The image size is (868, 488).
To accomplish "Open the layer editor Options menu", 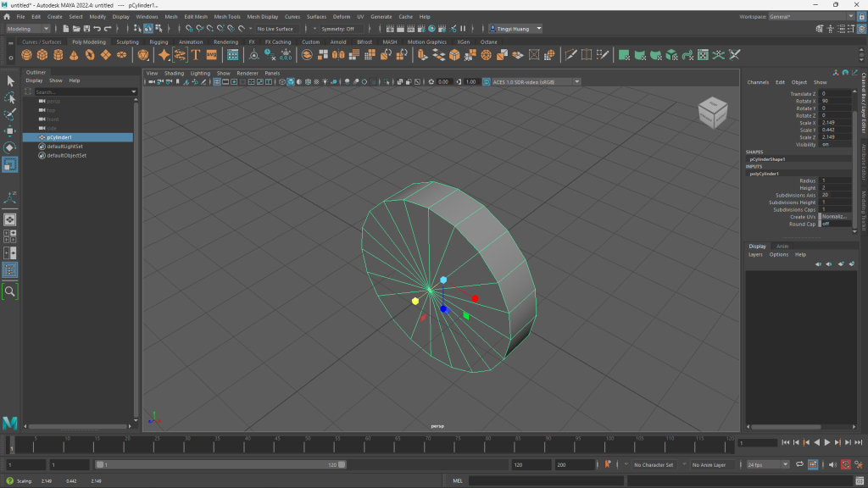I will [778, 254].
